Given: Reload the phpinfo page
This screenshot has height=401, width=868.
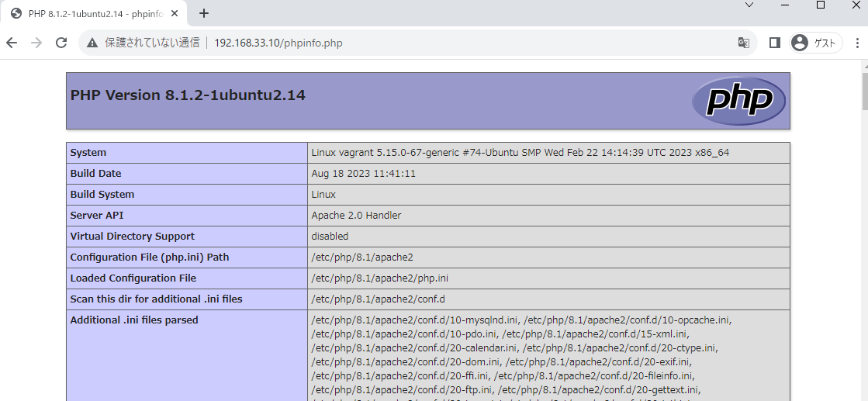Looking at the screenshot, I should pos(61,43).
